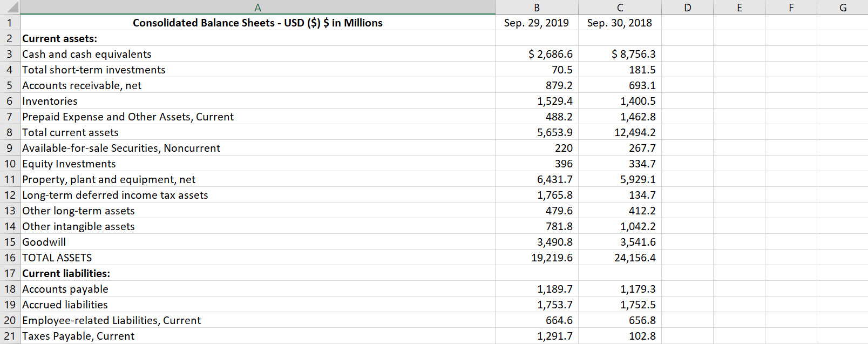The height and width of the screenshot is (344, 868).
Task: Click the 181.5 value cell
Action: pyautogui.click(x=620, y=70)
